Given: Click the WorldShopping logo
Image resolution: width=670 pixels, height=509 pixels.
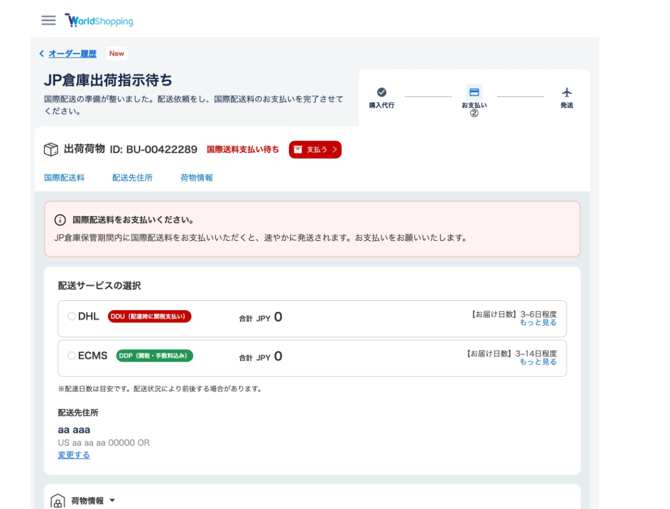Looking at the screenshot, I should [x=99, y=20].
